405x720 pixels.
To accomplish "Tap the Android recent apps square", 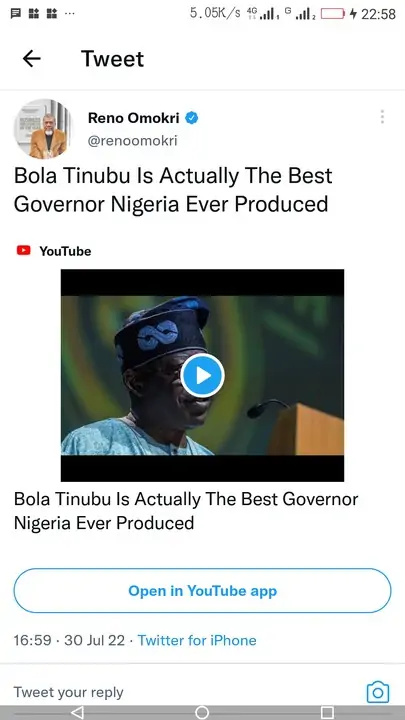I will [x=327, y=712].
